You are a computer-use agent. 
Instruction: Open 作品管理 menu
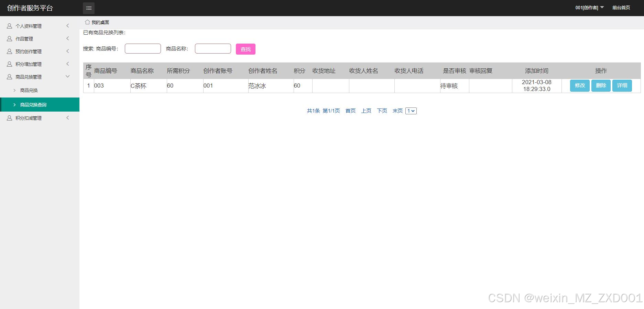[40, 38]
